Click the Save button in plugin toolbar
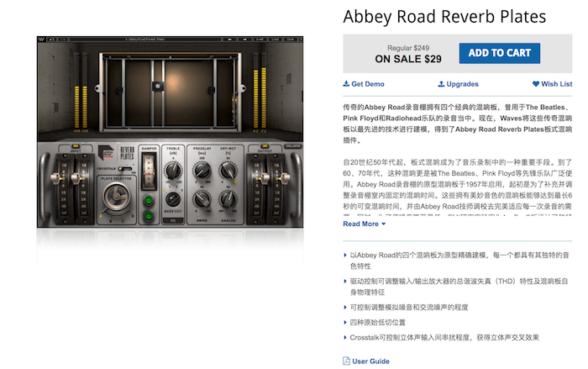 point(291,39)
